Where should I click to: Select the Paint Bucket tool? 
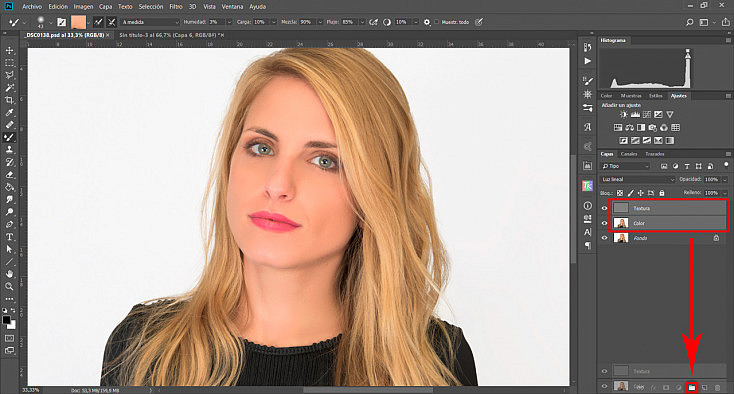9,187
